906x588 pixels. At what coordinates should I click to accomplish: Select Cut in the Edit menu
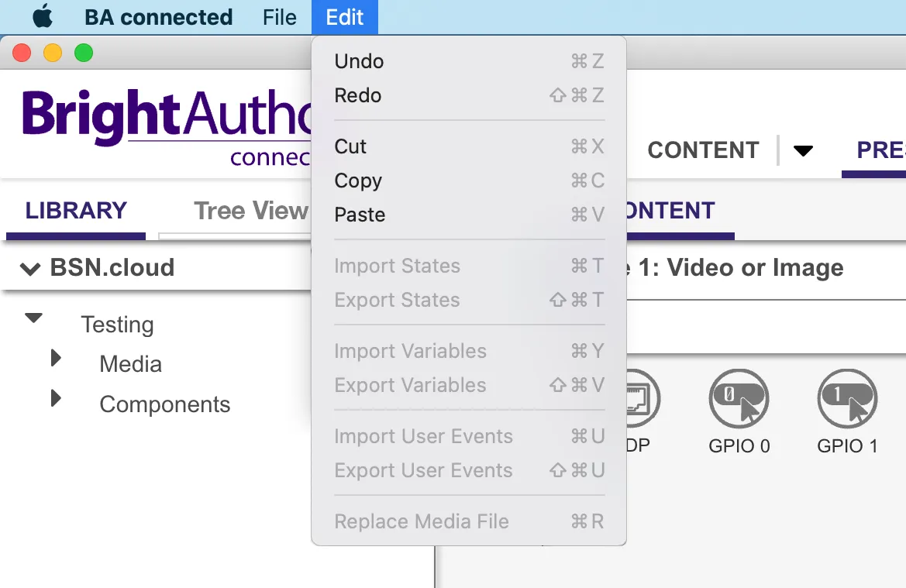point(469,146)
